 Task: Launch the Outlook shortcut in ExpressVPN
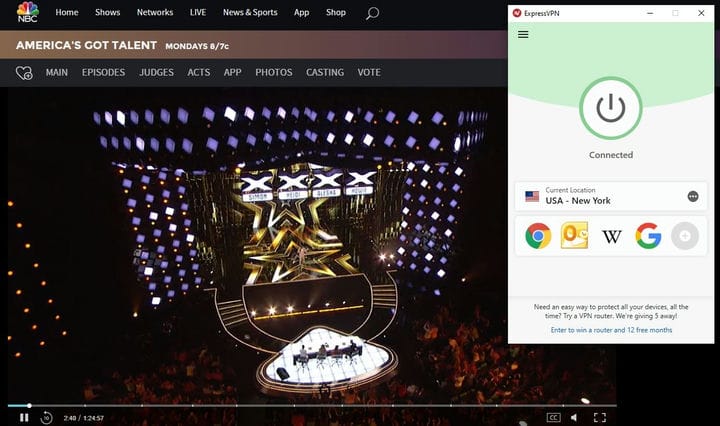[574, 235]
